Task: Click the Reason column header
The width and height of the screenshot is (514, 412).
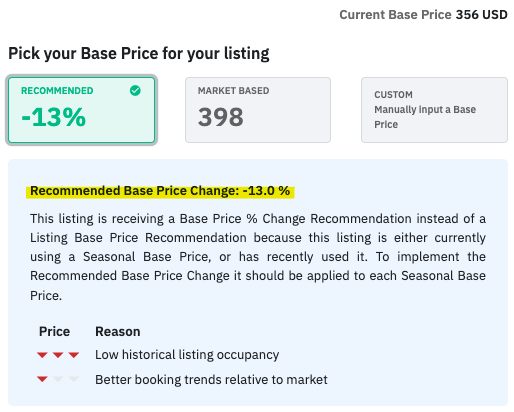Action: coord(118,331)
